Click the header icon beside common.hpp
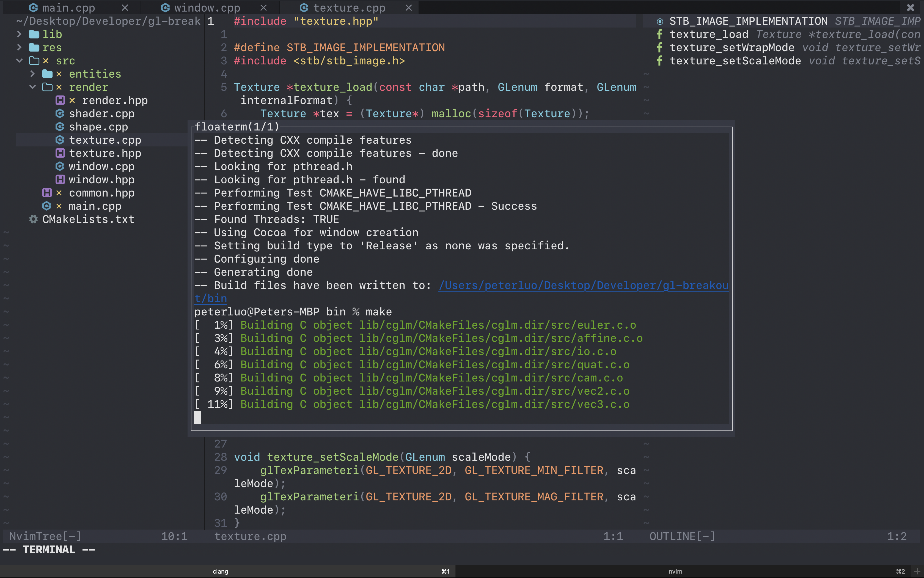 coord(47,193)
